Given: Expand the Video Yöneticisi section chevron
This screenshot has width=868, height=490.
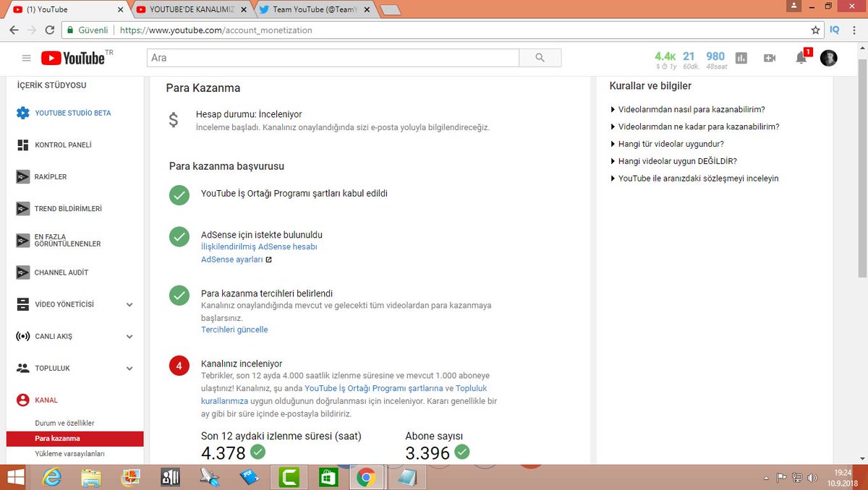Looking at the screenshot, I should pyautogui.click(x=129, y=305).
